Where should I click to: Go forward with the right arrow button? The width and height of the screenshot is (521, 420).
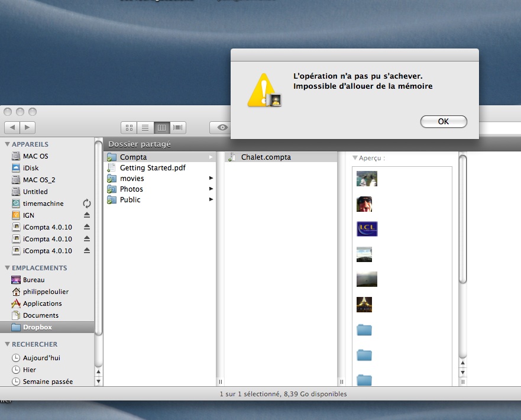(x=28, y=128)
